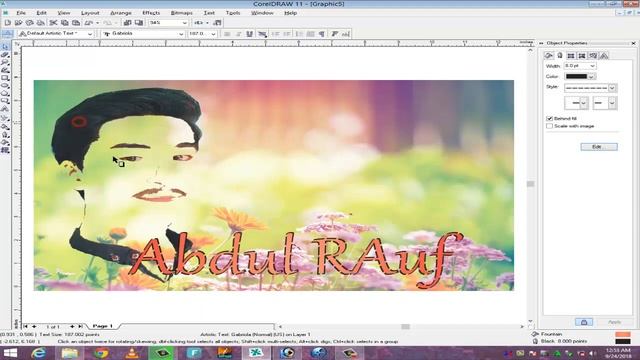Click the Cut scissors icon
The image size is (640, 360).
tap(53, 23)
